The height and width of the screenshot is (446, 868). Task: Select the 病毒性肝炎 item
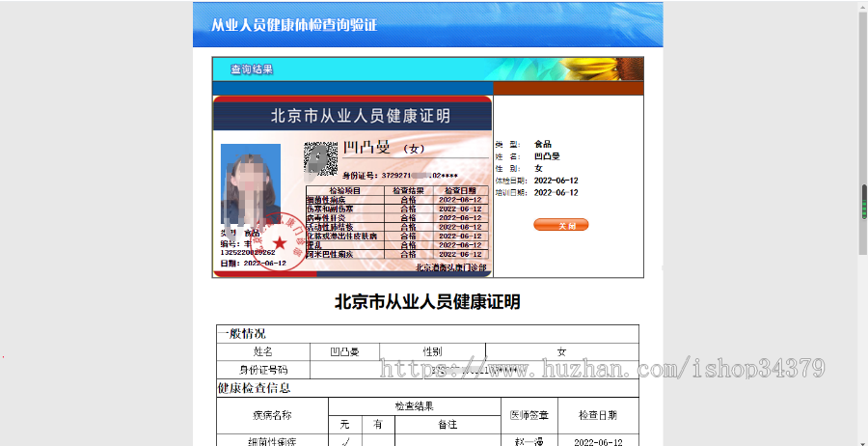coord(326,218)
